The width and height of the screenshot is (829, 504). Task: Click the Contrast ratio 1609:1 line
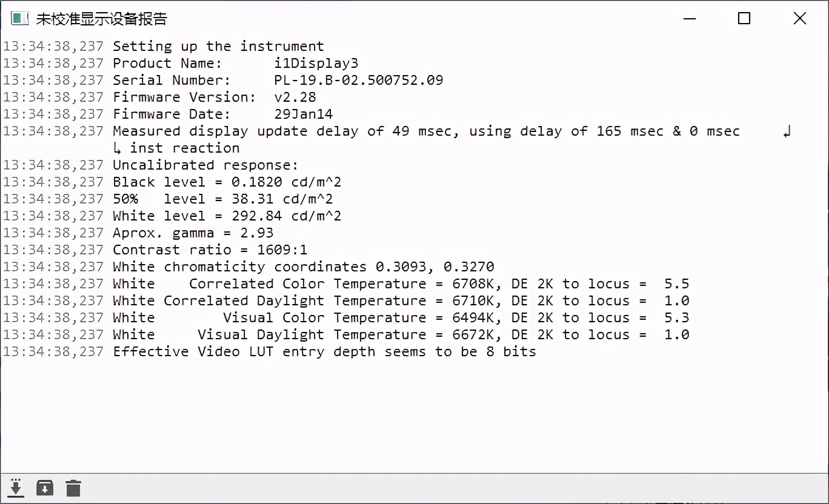tap(209, 250)
